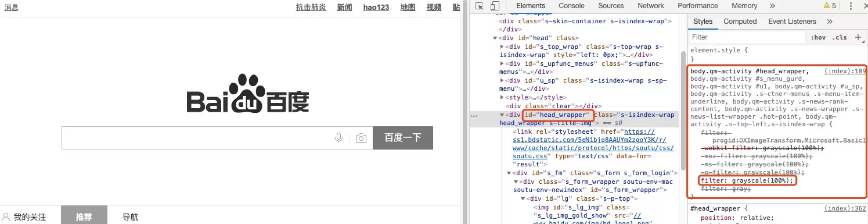The image size is (868, 224).
Task: Collapse the div id="s_fm" node
Action: [x=509, y=173]
